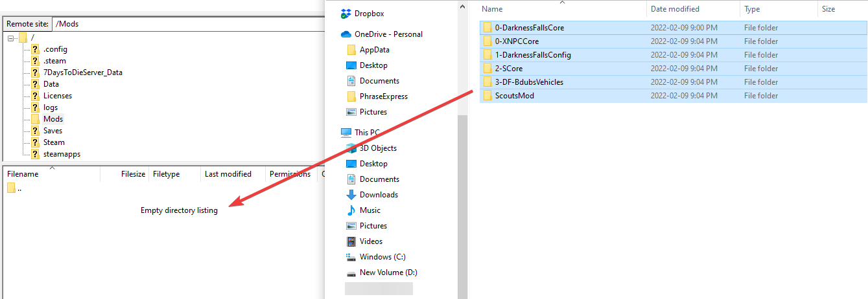This screenshot has width=868, height=299.
Task: Open Downloads in navigation pane
Action: coord(379,195)
